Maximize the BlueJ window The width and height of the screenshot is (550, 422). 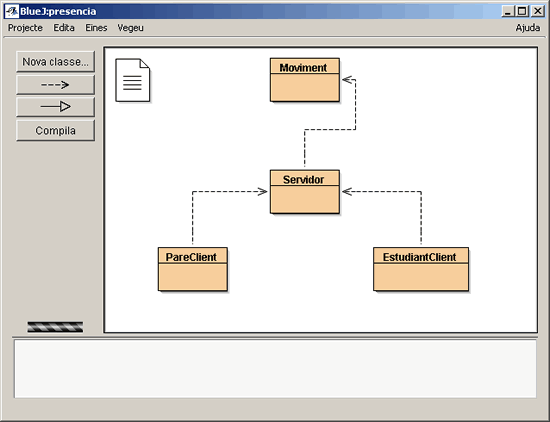tap(522, 11)
